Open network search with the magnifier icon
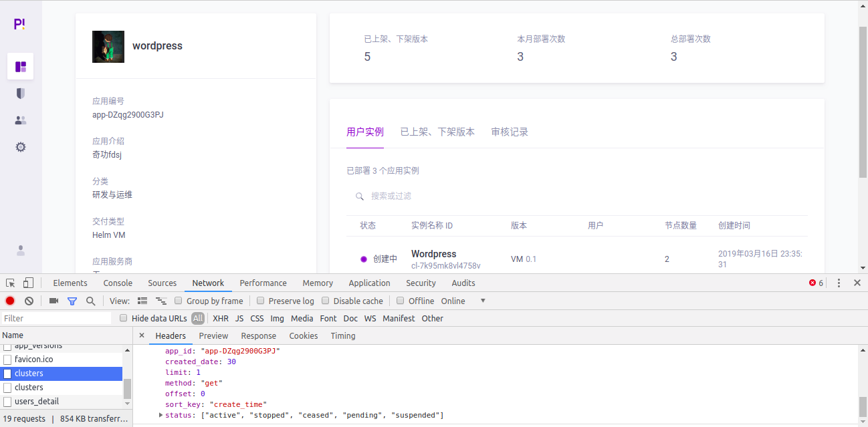 click(90, 301)
